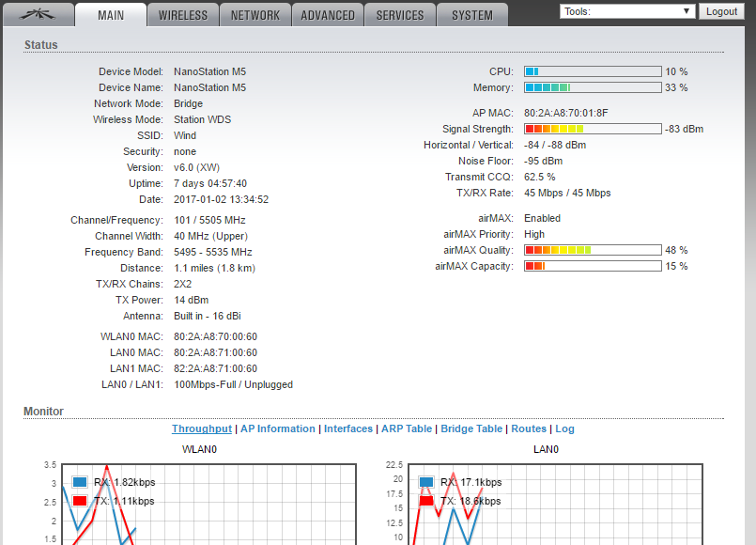Go to the ADVANCED tab
Viewport: 756px width, 545px height.
click(x=328, y=15)
